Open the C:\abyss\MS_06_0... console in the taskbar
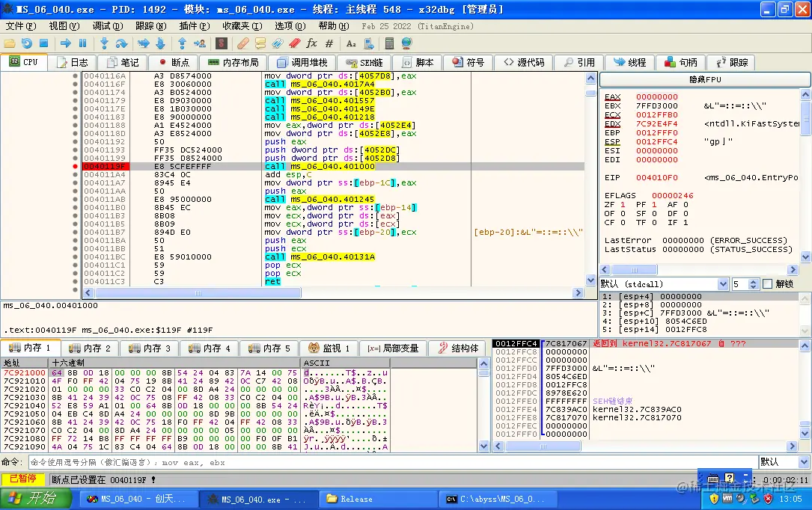Image resolution: width=812 pixels, height=510 pixels. click(498, 499)
